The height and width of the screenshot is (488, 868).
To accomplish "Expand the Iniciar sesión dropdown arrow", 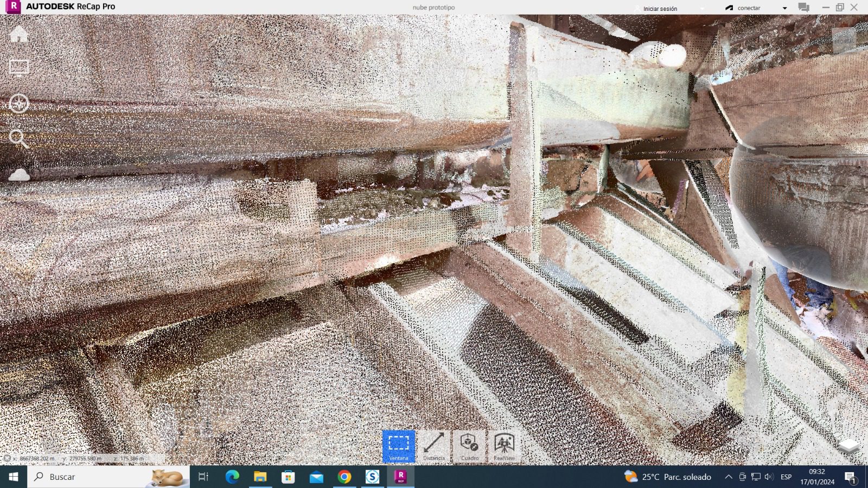I will pyautogui.click(x=702, y=9).
